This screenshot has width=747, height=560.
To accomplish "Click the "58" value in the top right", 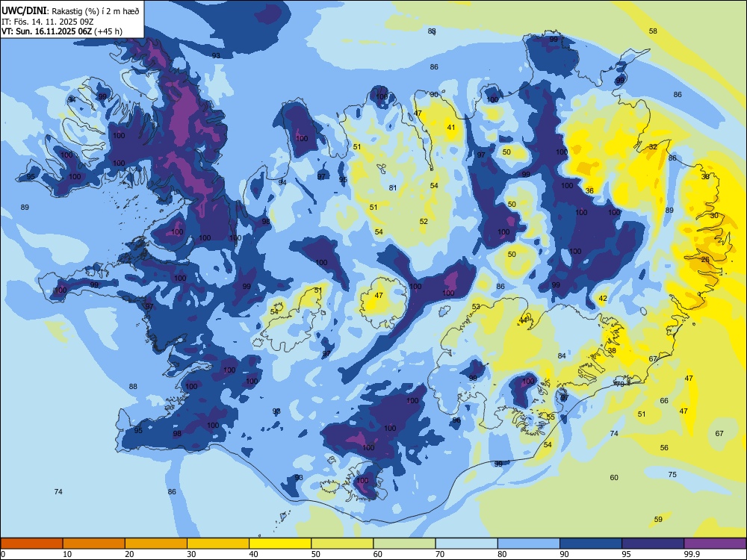I will [653, 31].
